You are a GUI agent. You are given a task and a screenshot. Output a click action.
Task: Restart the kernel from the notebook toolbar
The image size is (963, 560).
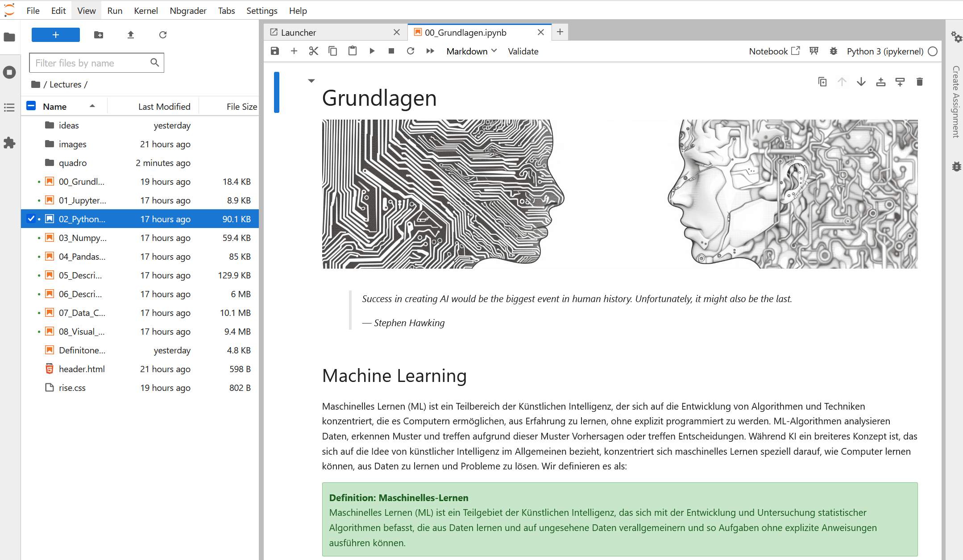click(411, 51)
